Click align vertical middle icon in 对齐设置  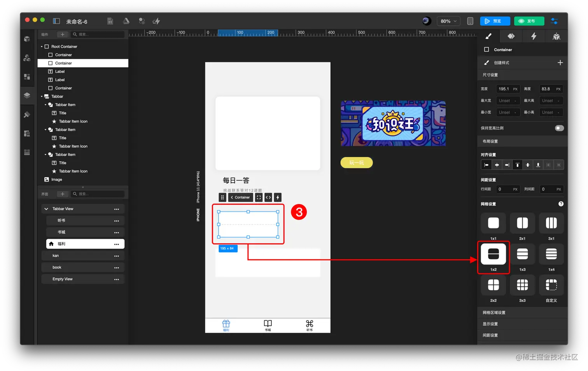tap(528, 165)
